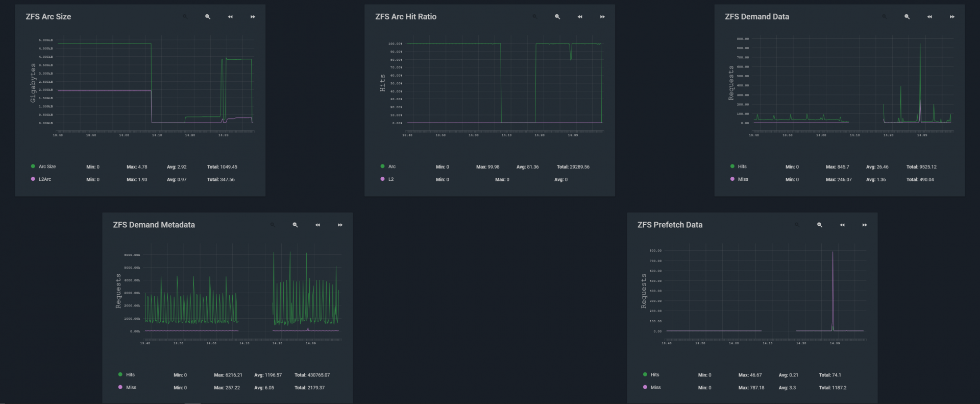Click the Miss legend in ZFS Demand Data

point(743,179)
